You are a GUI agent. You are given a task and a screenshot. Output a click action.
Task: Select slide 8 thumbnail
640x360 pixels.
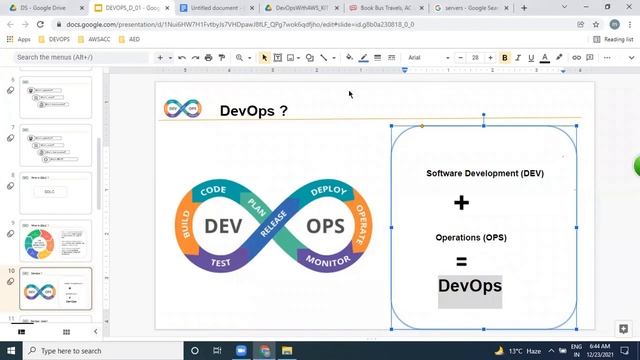click(x=56, y=193)
